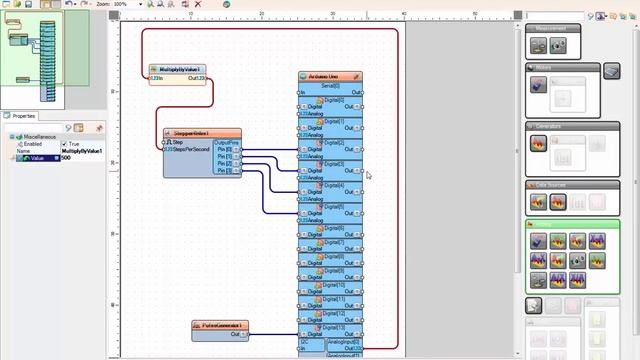
Task: Toggle the Enabled True checkbox
Action: 64,144
